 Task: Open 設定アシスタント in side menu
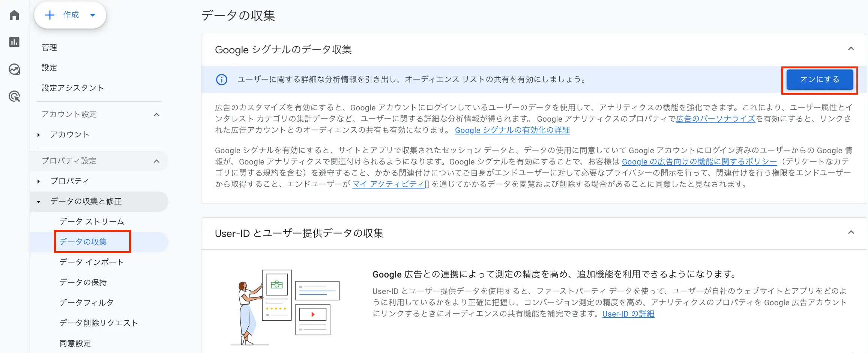point(72,88)
